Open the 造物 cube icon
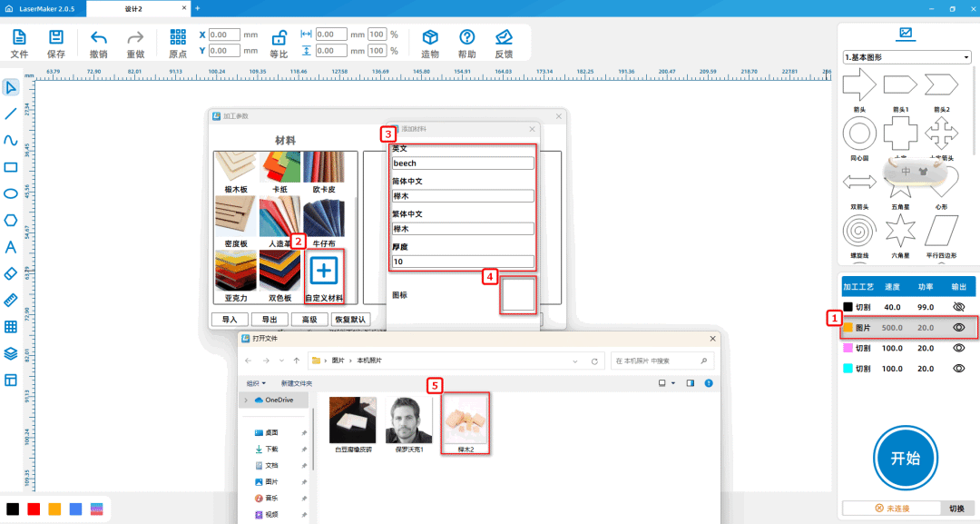Image resolution: width=980 pixels, height=524 pixels. pyautogui.click(x=430, y=38)
